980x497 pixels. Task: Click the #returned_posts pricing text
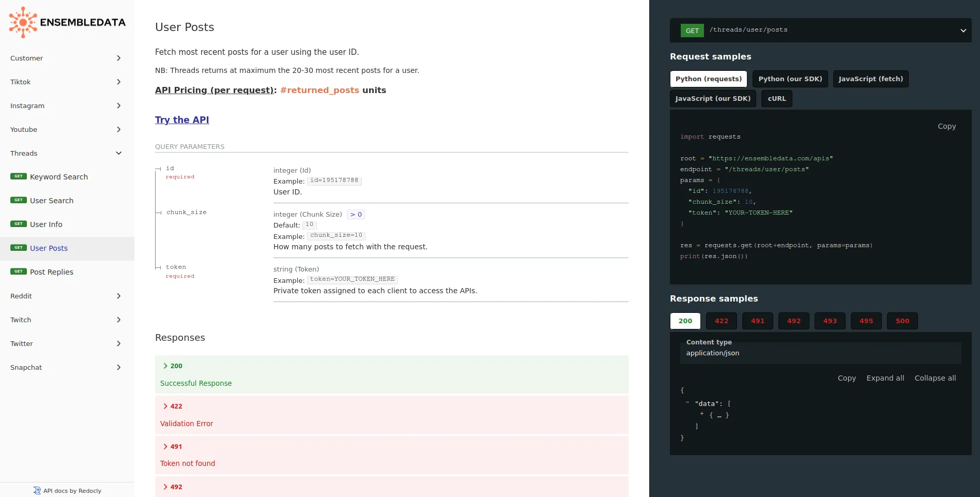click(x=319, y=90)
